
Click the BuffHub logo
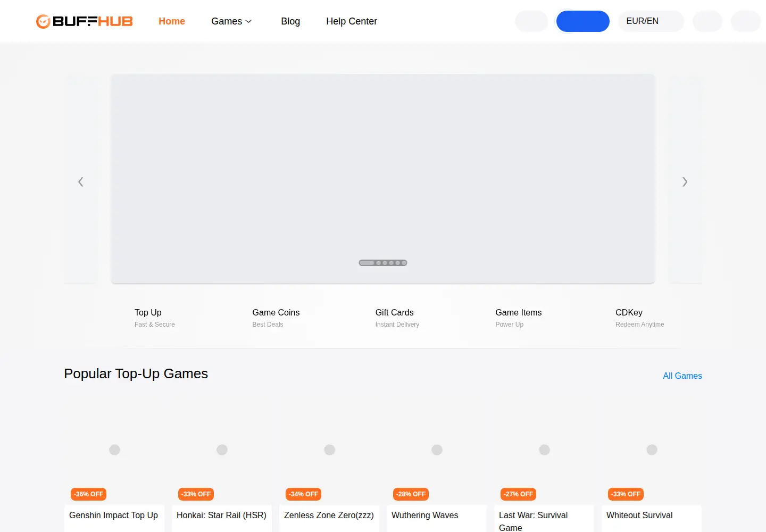point(85,21)
